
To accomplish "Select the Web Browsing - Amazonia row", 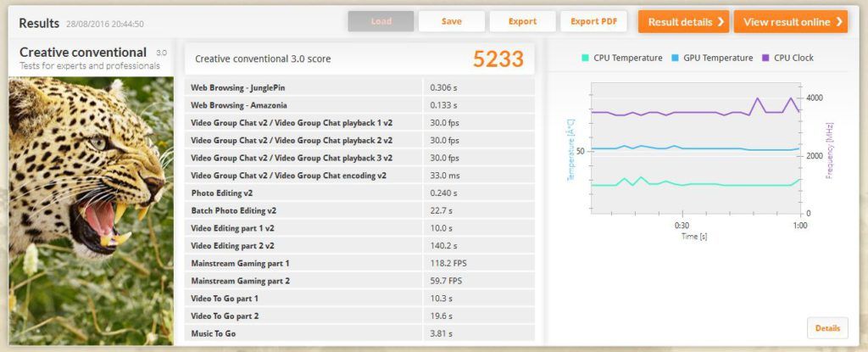I will click(359, 105).
